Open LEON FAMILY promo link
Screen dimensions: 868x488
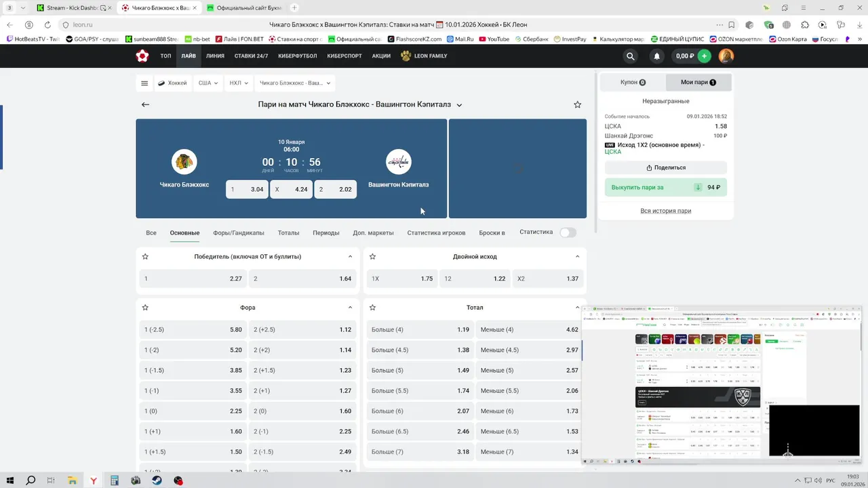click(x=424, y=56)
